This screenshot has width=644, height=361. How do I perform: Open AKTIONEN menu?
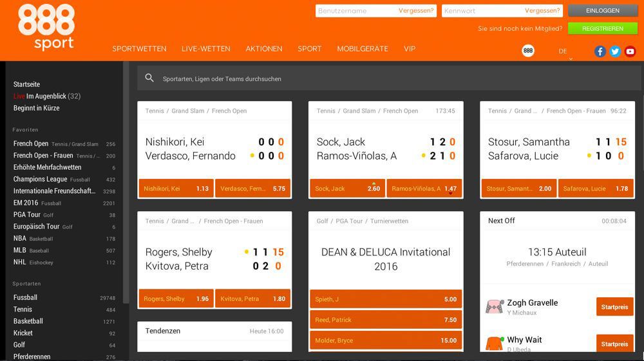pyautogui.click(x=264, y=49)
